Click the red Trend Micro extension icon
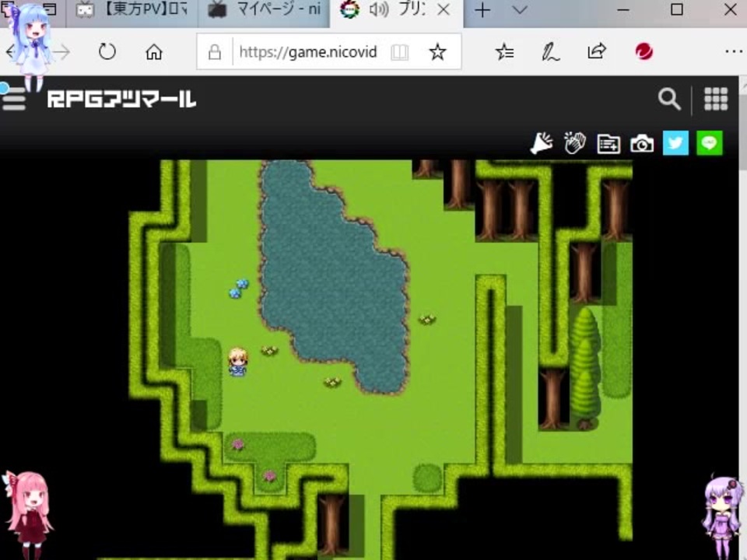Image resolution: width=747 pixels, height=560 pixels. [x=644, y=51]
